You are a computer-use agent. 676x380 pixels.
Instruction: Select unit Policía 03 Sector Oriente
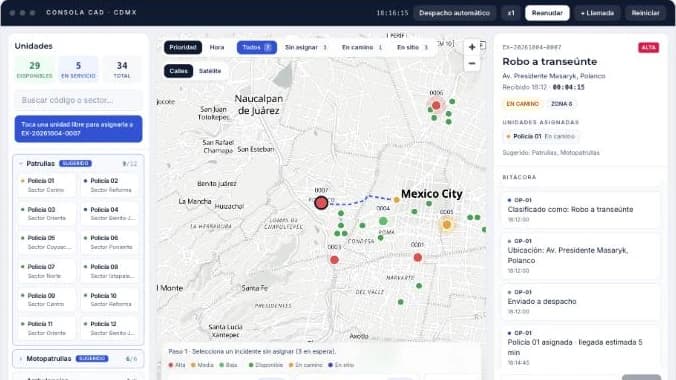click(x=47, y=214)
